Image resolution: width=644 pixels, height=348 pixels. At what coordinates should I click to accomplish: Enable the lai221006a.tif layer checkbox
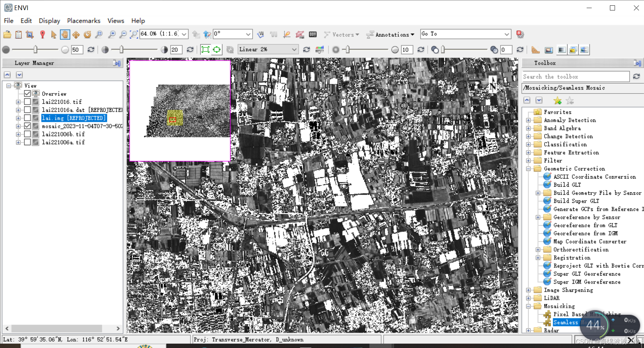pos(27,142)
